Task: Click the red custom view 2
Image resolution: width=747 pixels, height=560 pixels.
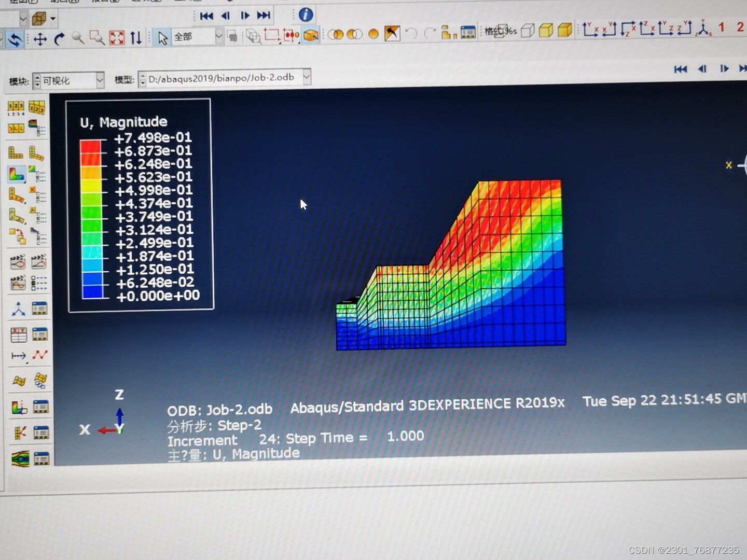Action: click(740, 26)
